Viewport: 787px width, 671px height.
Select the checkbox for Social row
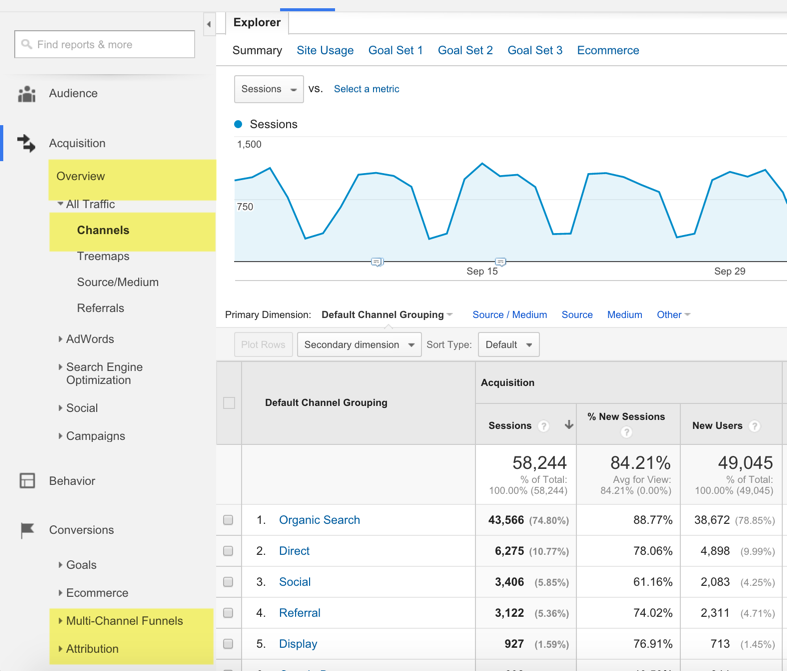[229, 582]
